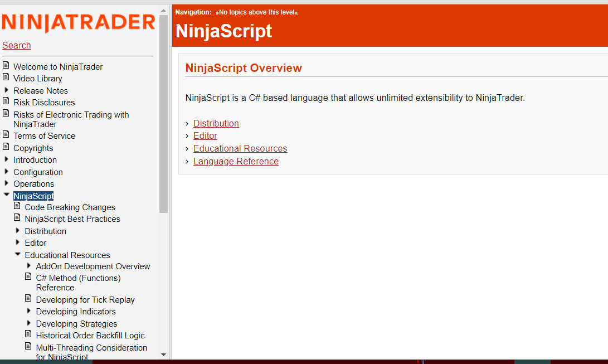Open Historical Order Backfill Logic topic
This screenshot has width=608, height=364.
pyautogui.click(x=90, y=336)
